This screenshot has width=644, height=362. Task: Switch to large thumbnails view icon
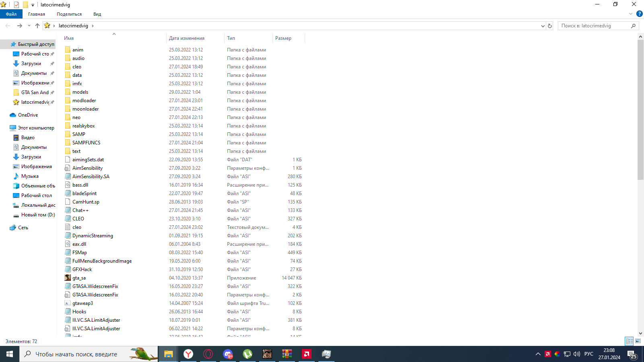tap(638, 341)
